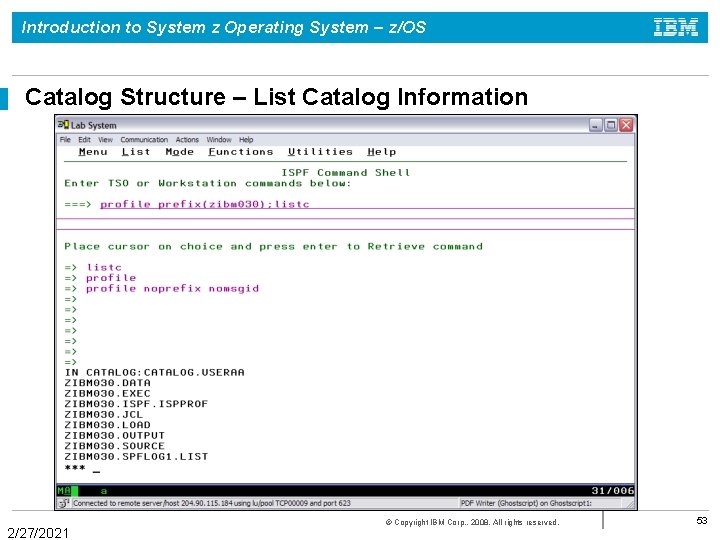
Task: Click the ZIBM030.OUTPUT dataset name
Action: click(114, 436)
